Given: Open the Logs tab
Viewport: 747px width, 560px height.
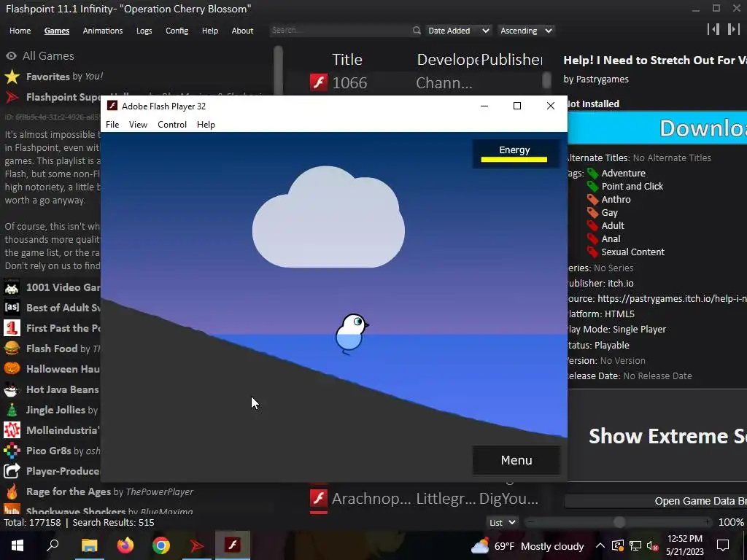Looking at the screenshot, I should pyautogui.click(x=144, y=31).
